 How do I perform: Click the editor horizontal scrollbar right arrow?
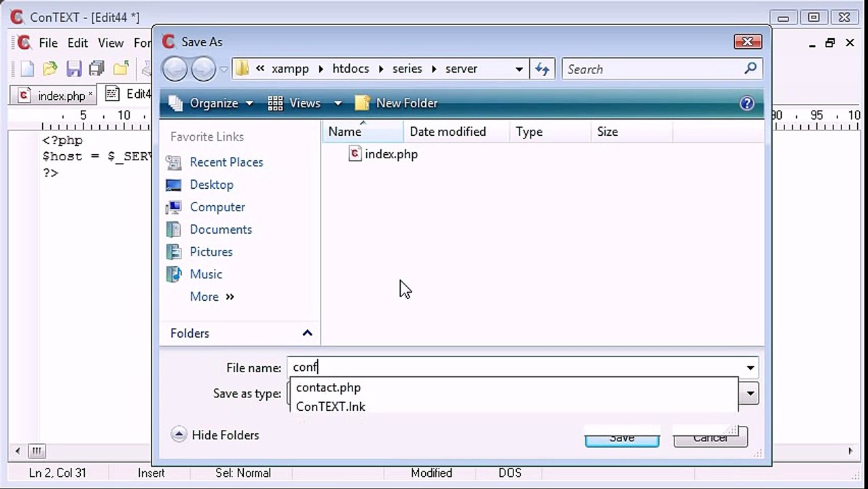pyautogui.click(x=850, y=450)
